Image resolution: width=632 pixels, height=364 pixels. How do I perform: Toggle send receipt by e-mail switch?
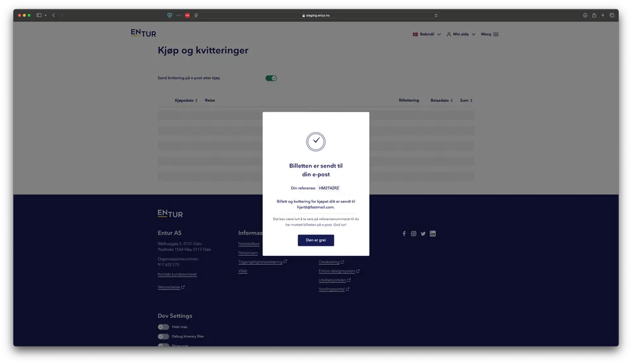pos(271,78)
